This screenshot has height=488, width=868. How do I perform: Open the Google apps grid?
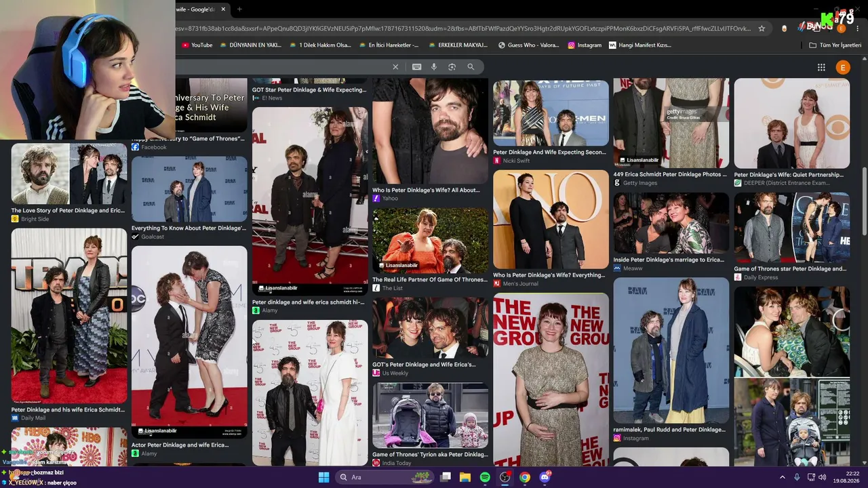(x=821, y=67)
